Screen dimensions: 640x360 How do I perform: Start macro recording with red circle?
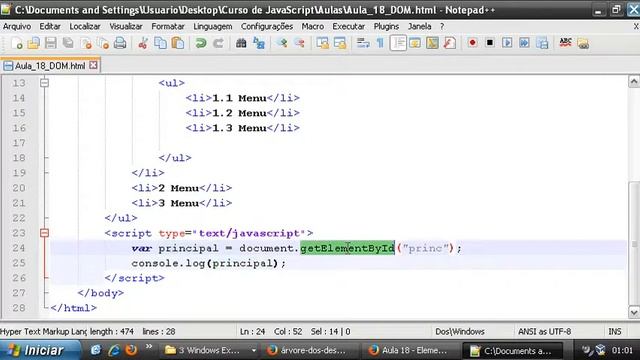tap(472, 43)
